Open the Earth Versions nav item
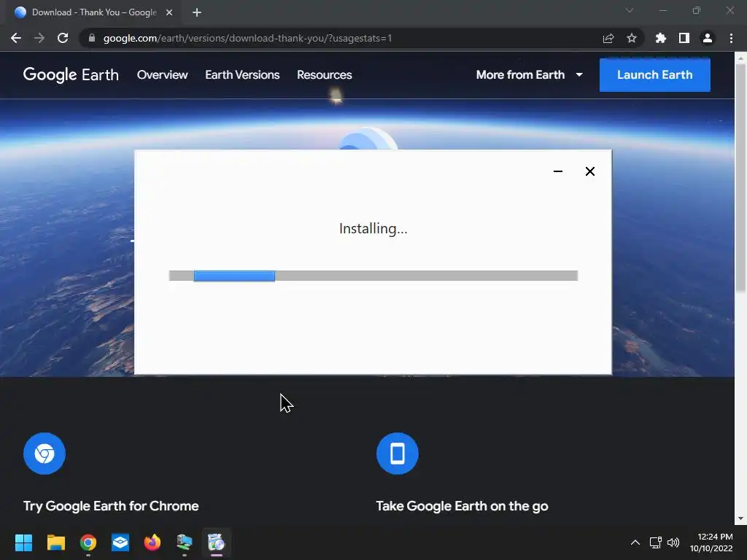The image size is (747, 560). coord(242,75)
